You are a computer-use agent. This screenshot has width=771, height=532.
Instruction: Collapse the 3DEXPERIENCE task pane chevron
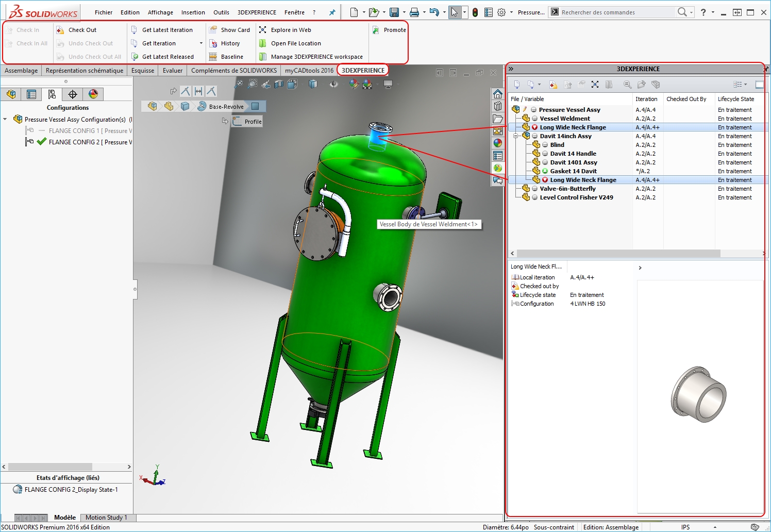click(511, 69)
